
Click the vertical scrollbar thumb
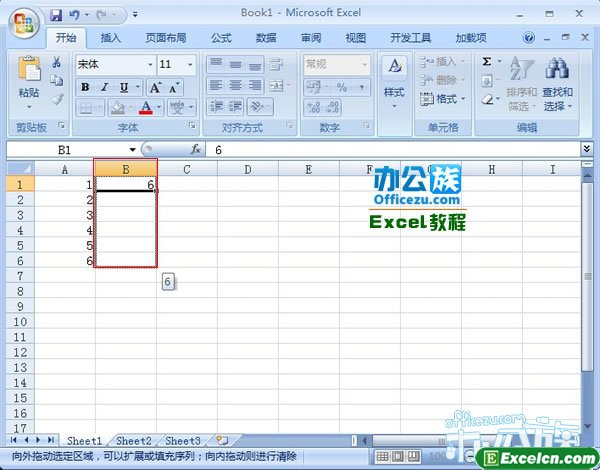click(x=587, y=276)
